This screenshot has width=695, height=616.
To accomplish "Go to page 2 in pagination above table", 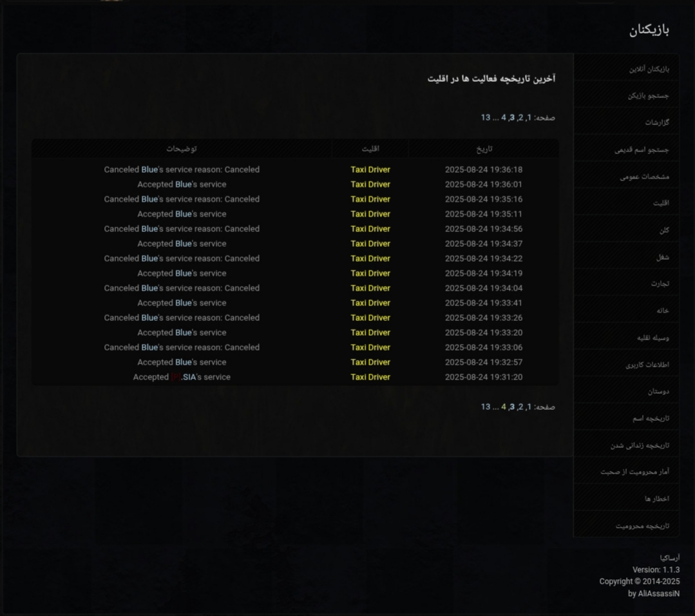I will 520,117.
